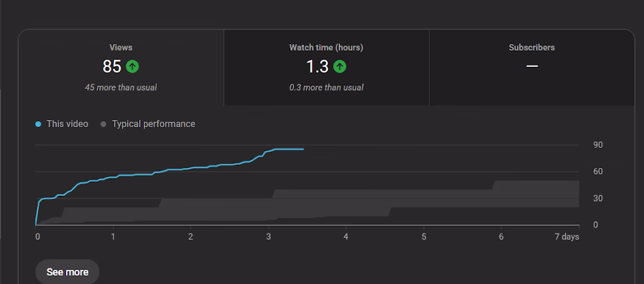Click gray dot next to Typical performance

pyautogui.click(x=104, y=124)
